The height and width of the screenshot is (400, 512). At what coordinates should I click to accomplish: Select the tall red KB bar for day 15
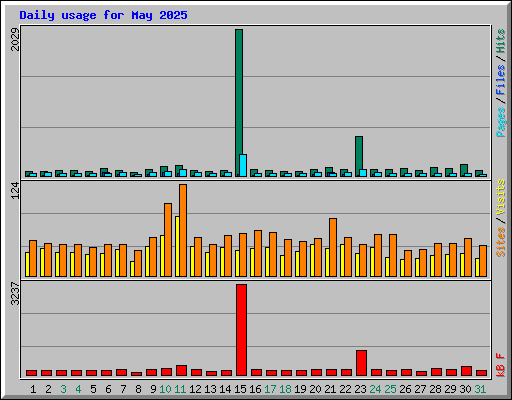pos(241,330)
